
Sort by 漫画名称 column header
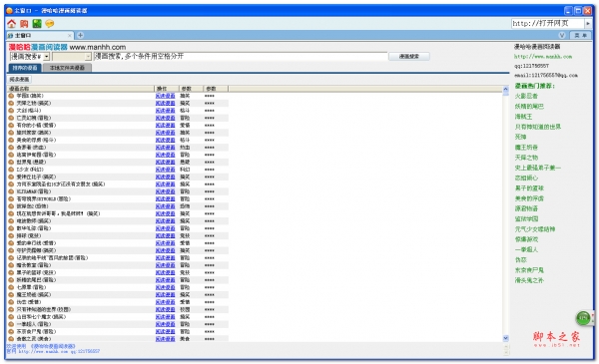point(80,89)
